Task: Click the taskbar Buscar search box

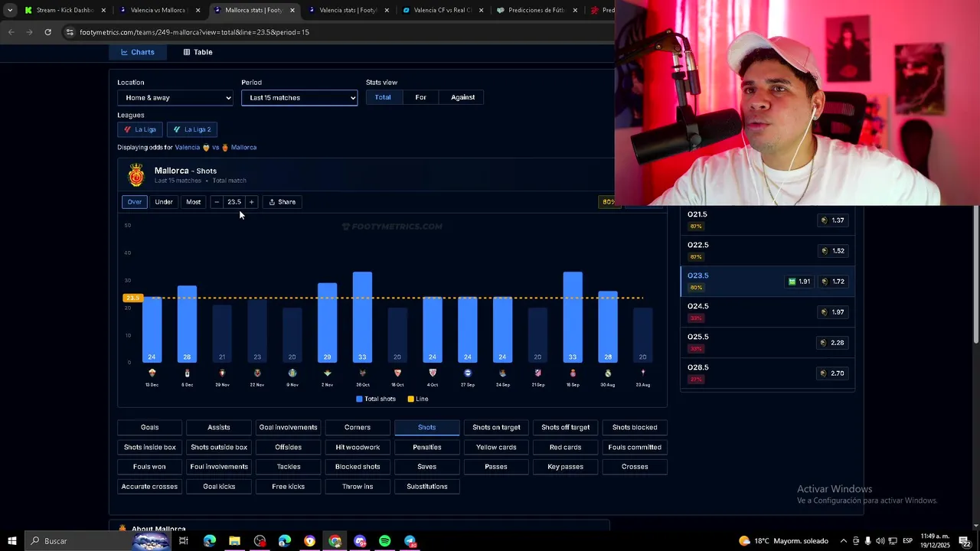Action: coord(98,541)
